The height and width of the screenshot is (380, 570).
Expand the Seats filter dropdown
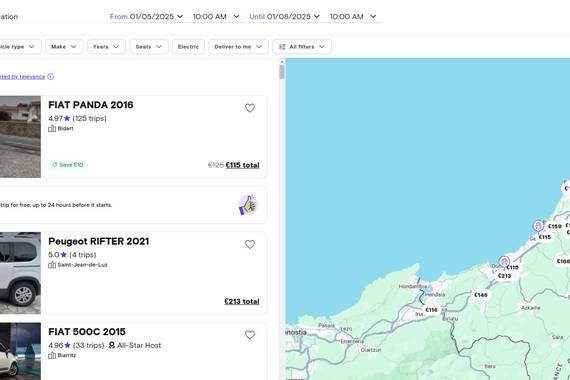(149, 47)
